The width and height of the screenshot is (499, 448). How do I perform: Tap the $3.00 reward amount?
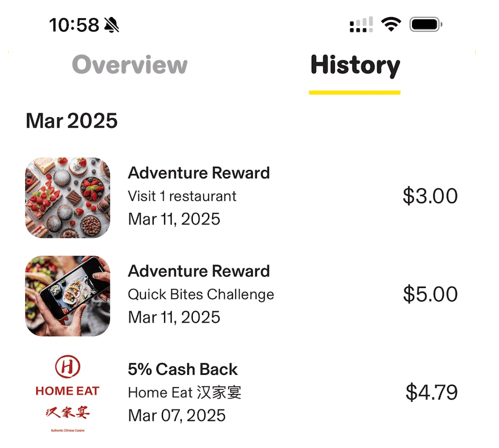coord(430,196)
